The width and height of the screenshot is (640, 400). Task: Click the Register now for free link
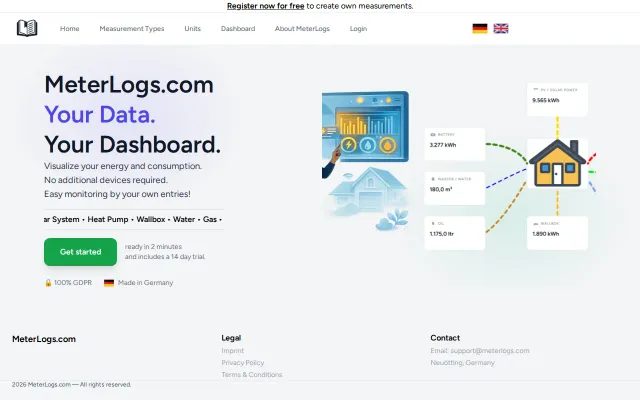[x=265, y=6]
